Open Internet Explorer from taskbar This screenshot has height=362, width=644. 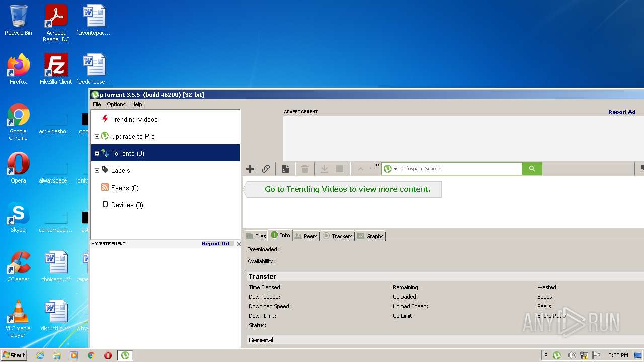(x=40, y=355)
